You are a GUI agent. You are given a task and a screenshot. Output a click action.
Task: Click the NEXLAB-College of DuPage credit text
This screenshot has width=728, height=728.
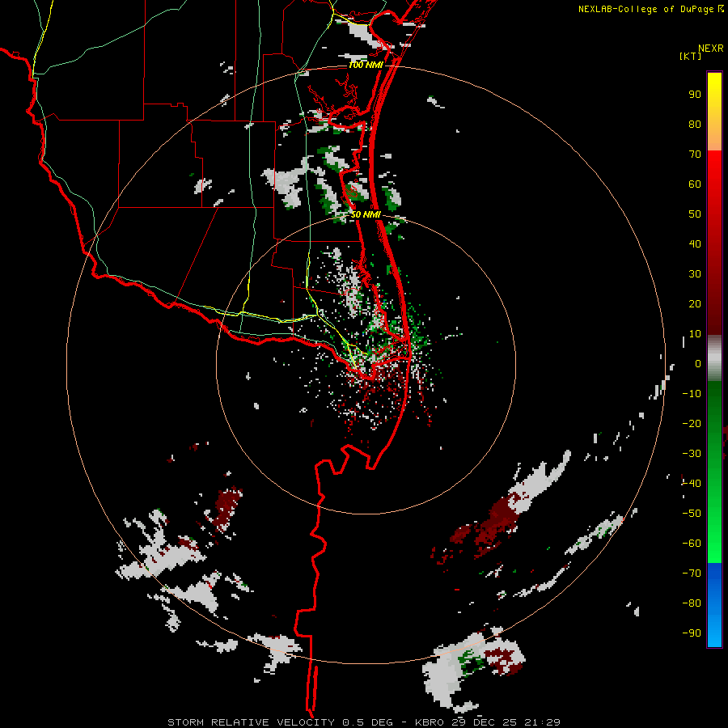point(647,9)
